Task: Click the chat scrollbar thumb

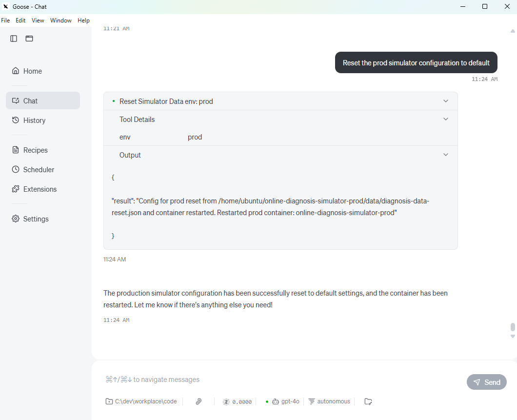Action: tap(513, 327)
